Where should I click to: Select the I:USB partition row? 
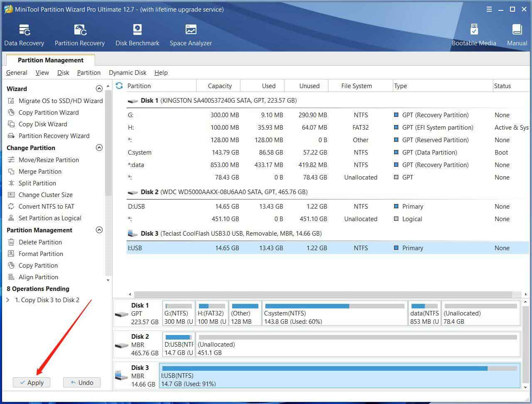[x=328, y=248]
